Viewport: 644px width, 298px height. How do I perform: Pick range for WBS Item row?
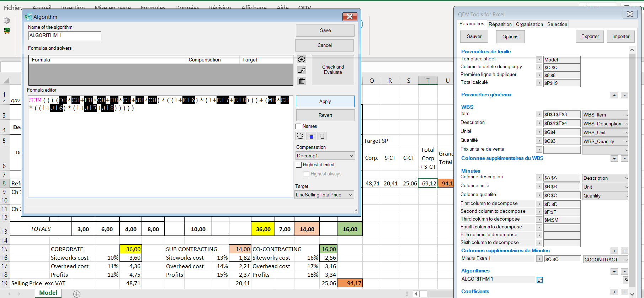click(x=539, y=114)
